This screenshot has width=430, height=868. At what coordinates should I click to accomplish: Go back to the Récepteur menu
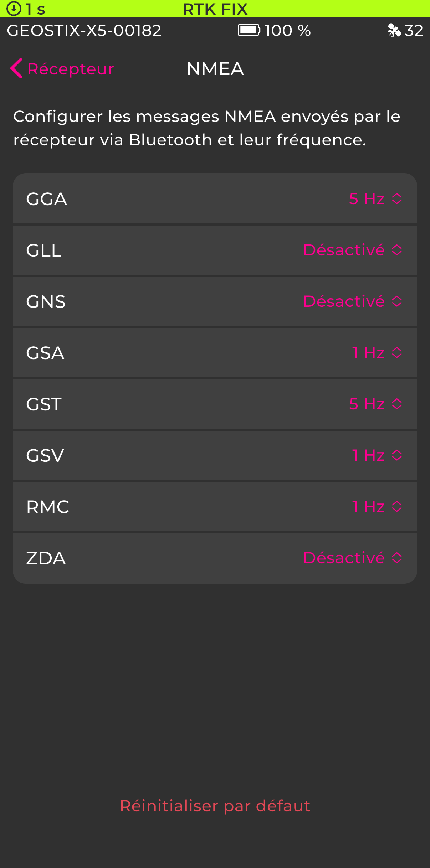[x=71, y=69]
